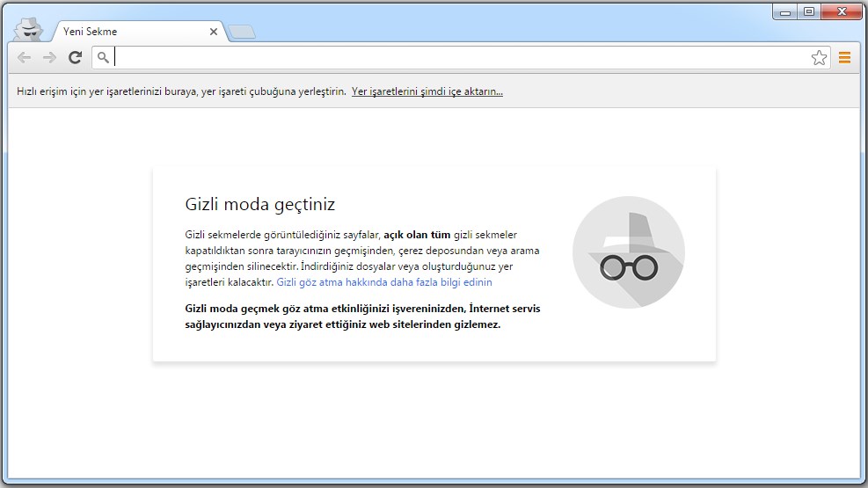This screenshot has height=488, width=868.
Task: Click the incognito spy icon beside the tab
Action: [x=29, y=29]
